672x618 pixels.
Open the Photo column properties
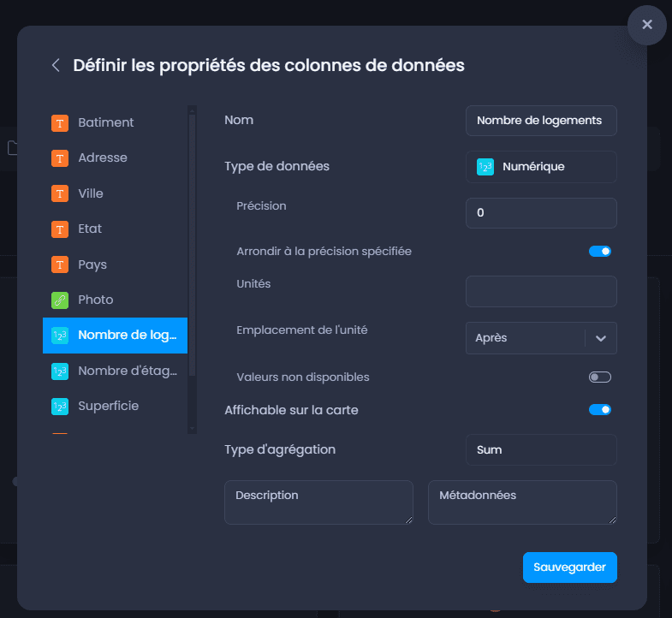click(x=115, y=300)
